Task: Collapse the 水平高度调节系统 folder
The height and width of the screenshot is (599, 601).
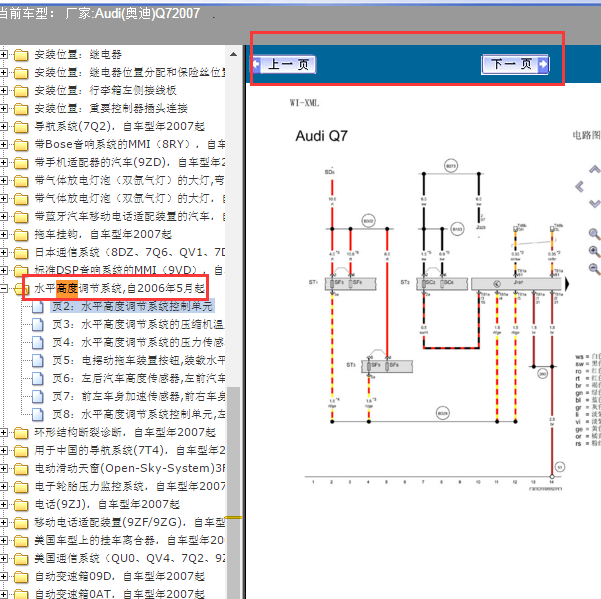Action: (3, 289)
